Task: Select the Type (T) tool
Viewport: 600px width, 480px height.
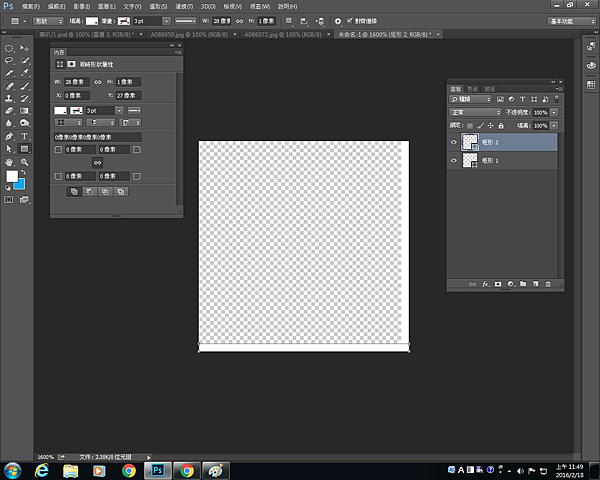Action: [x=24, y=136]
